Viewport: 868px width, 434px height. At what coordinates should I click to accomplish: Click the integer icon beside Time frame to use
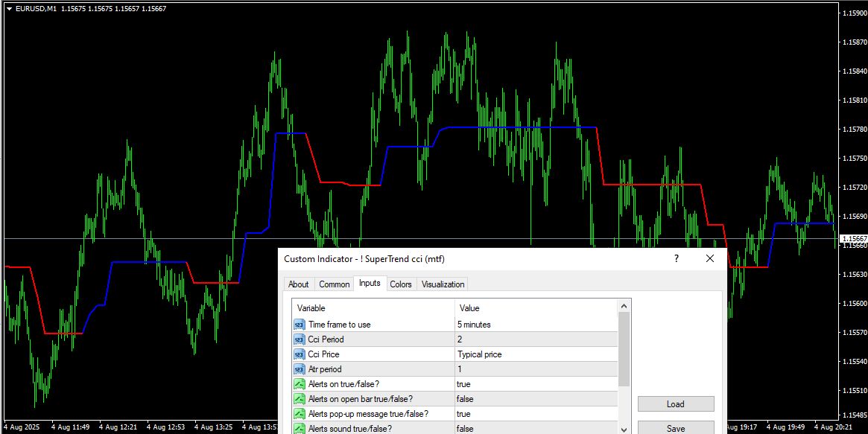(300, 325)
